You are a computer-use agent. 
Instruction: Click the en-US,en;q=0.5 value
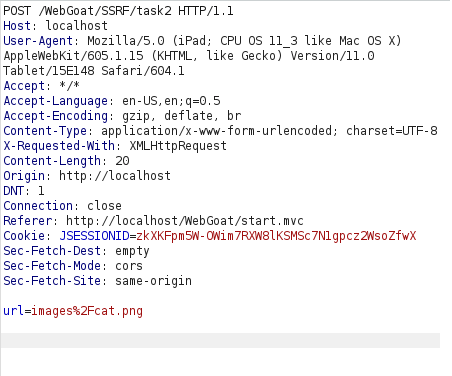point(171,101)
